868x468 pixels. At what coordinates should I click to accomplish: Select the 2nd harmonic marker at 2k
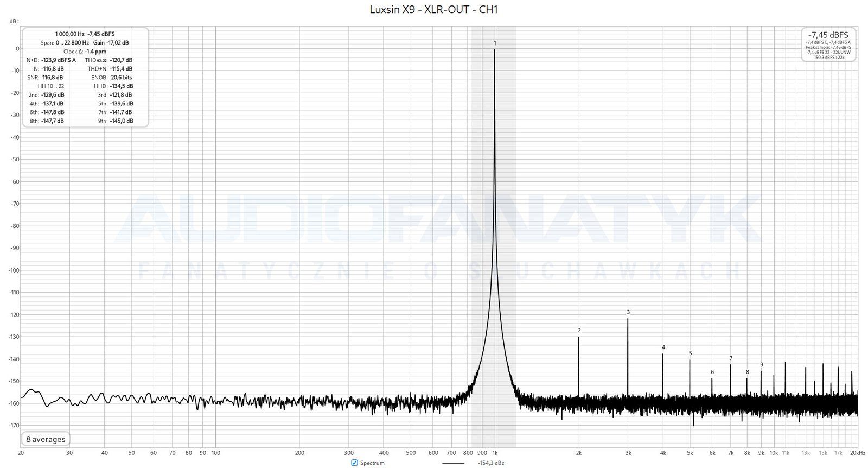[x=579, y=330]
